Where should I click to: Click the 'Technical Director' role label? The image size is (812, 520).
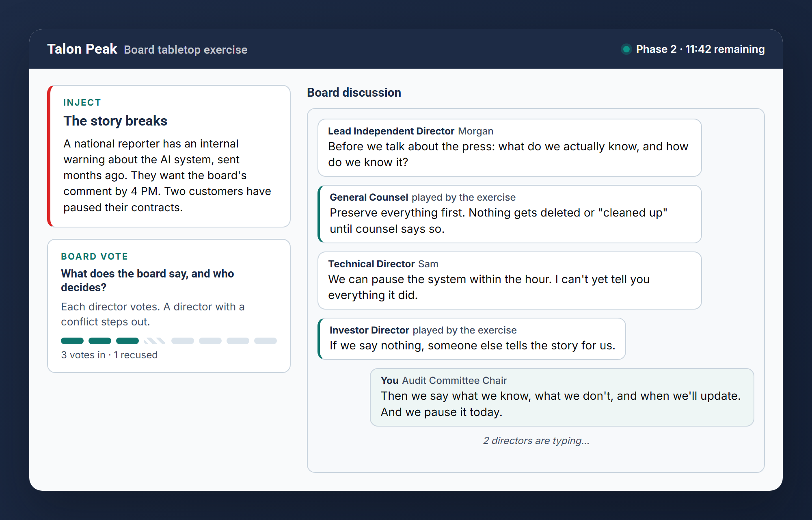click(x=371, y=264)
